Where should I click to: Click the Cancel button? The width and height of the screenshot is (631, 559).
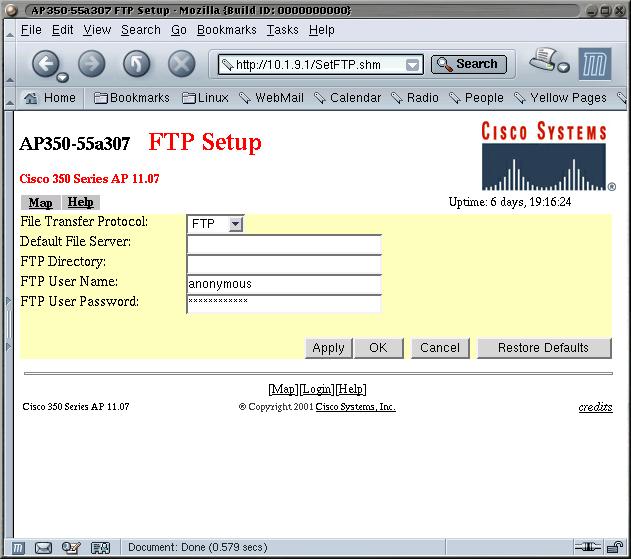point(440,348)
